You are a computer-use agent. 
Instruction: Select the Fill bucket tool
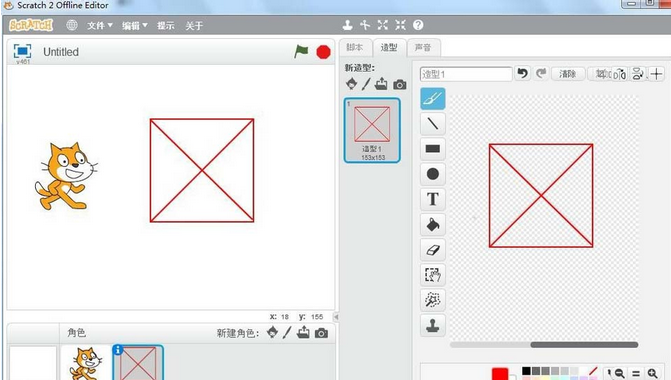[433, 225]
